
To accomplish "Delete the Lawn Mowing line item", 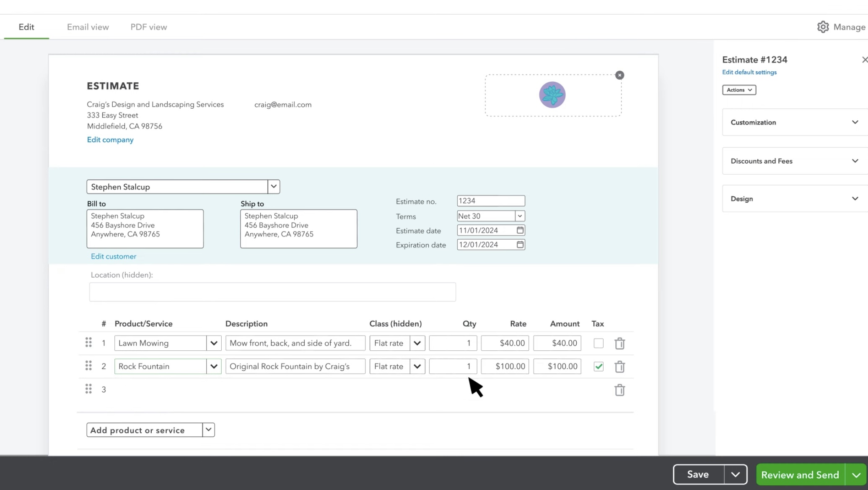I will (619, 344).
